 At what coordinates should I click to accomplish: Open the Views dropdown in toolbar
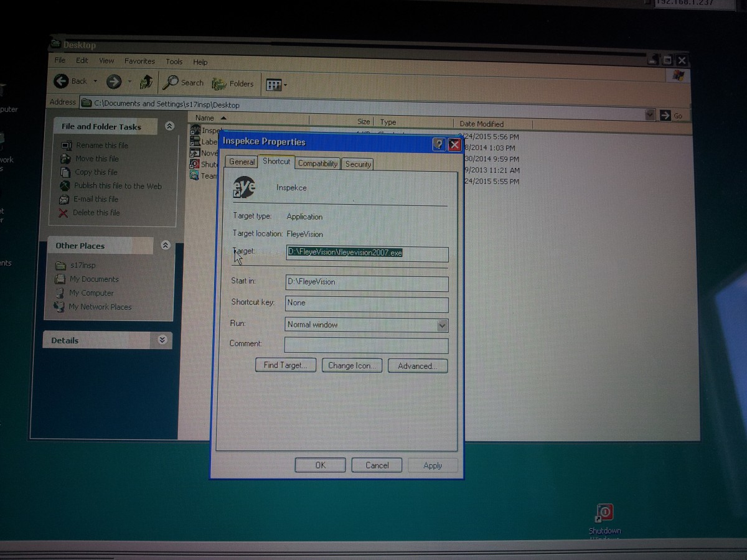[276, 85]
